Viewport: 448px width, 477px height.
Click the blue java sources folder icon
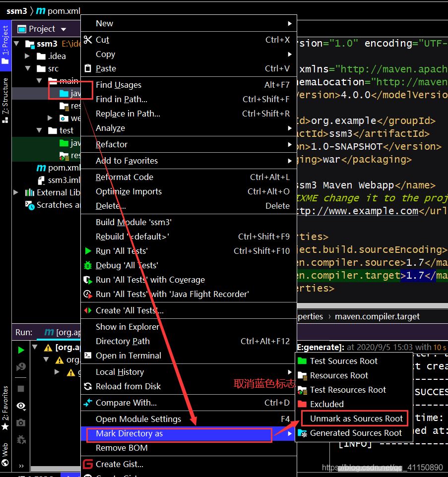[x=64, y=93]
